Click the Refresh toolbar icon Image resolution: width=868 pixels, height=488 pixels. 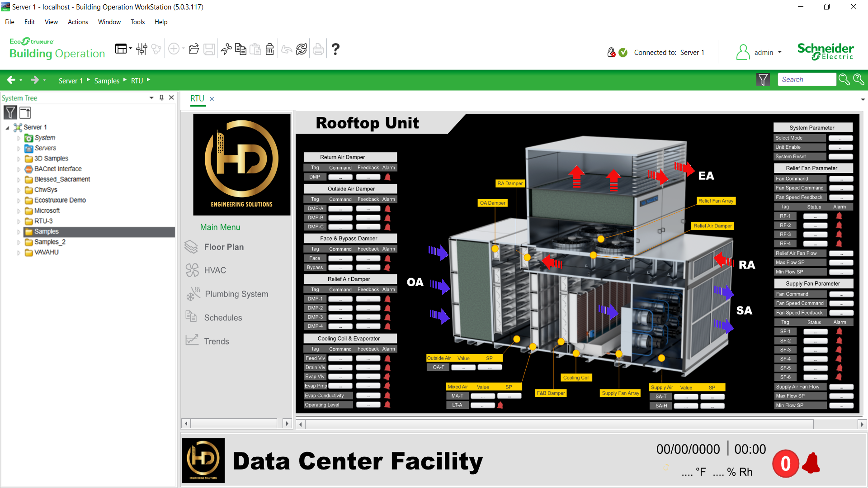[x=301, y=49]
